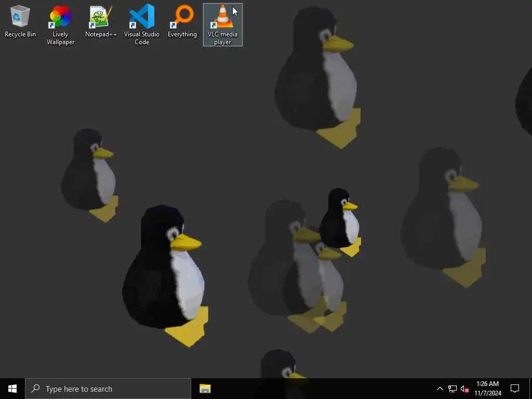The image size is (532, 399).
Task: Open File Explorer from the taskbar
Action: (x=205, y=389)
